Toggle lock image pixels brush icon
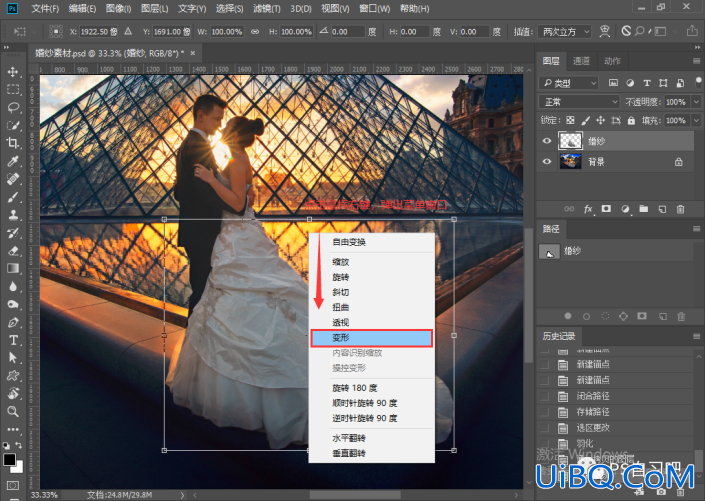The image size is (705, 501). [585, 120]
